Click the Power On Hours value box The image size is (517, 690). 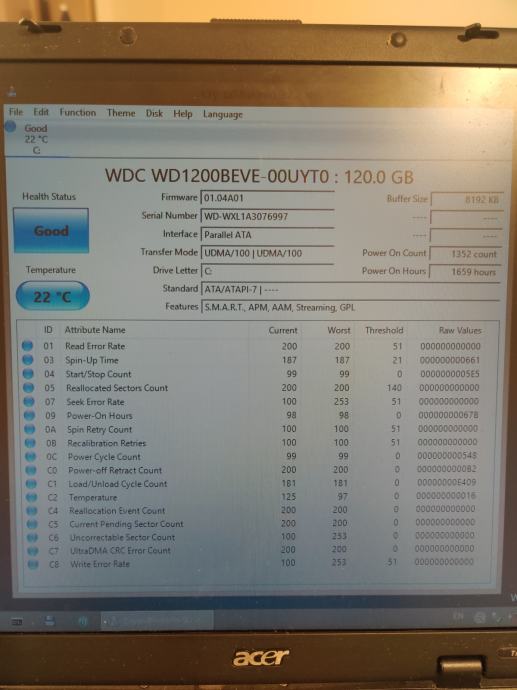pos(465,272)
